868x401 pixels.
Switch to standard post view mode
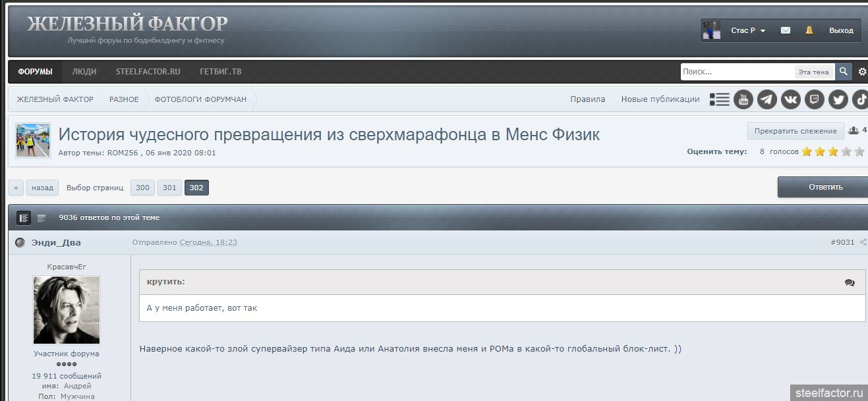24,218
